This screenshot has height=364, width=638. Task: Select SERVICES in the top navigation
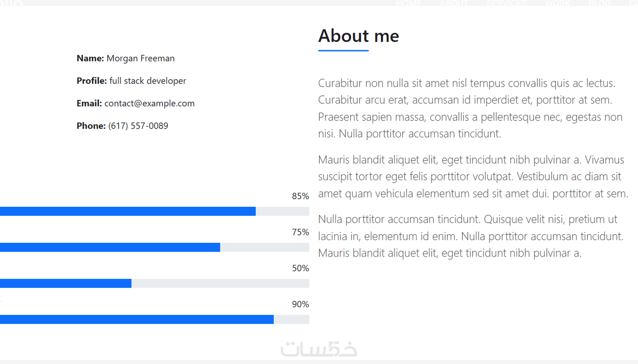pos(507,3)
